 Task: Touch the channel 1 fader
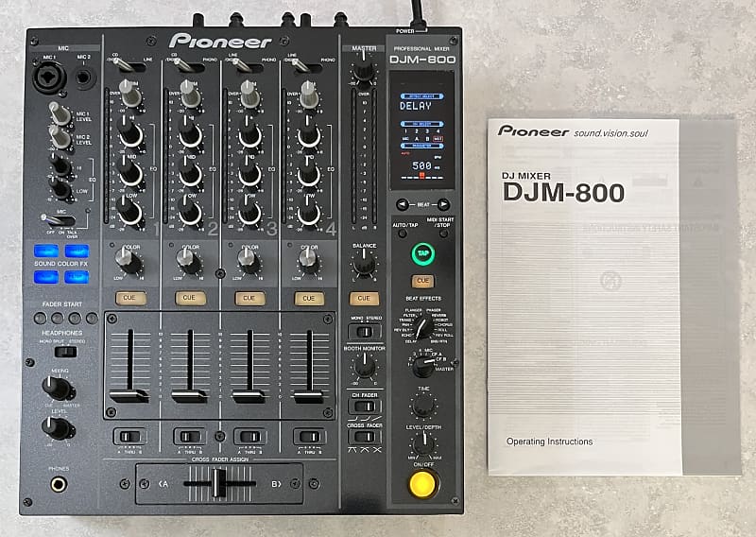pyautogui.click(x=129, y=396)
